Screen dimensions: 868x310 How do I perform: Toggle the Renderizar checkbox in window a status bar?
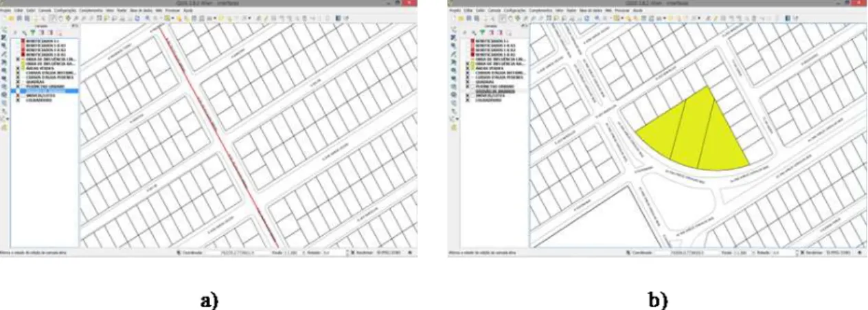point(352,253)
